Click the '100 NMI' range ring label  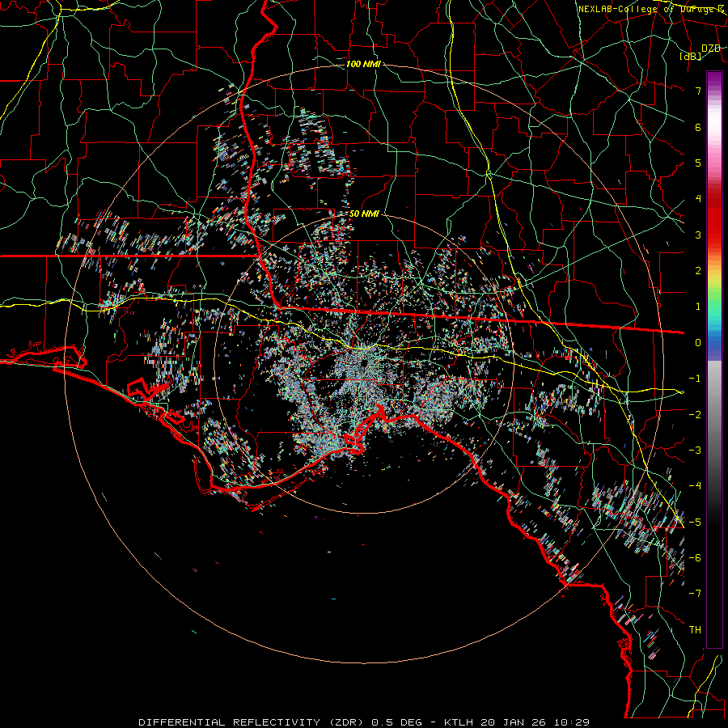pos(363,64)
